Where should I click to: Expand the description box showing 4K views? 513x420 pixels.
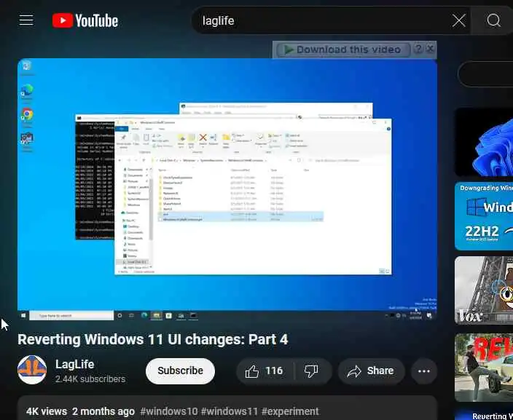[x=227, y=408]
